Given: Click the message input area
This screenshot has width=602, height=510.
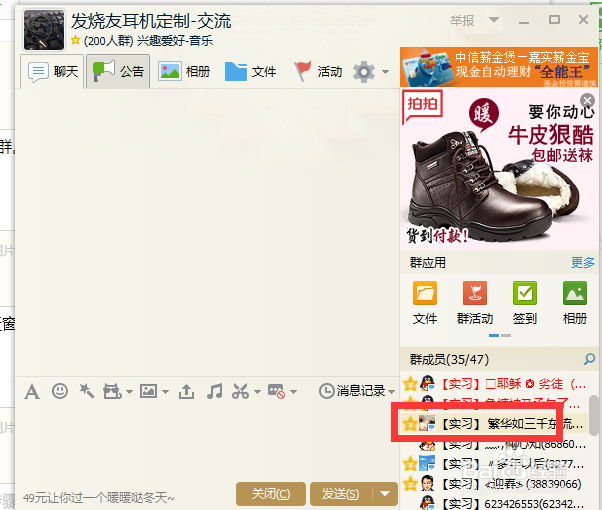Looking at the screenshot, I should click(207, 442).
